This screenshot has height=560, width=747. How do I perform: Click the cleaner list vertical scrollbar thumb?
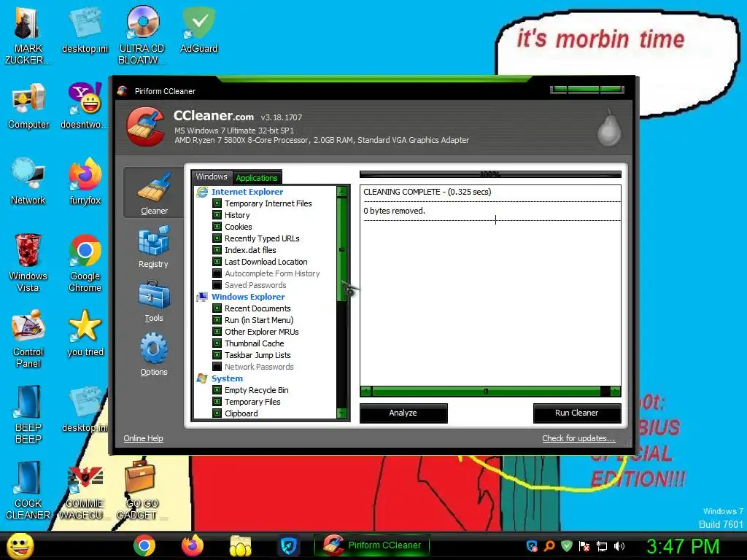click(x=341, y=249)
